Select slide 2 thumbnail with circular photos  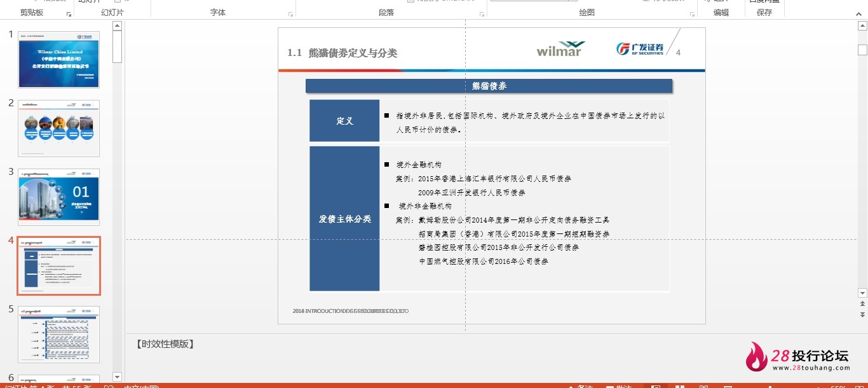coord(59,128)
